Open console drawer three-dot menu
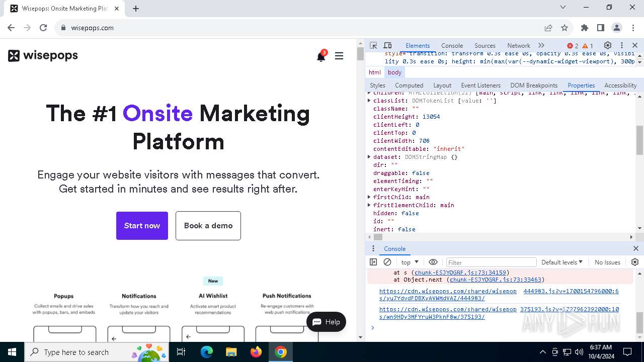644x362 pixels. coord(373,248)
